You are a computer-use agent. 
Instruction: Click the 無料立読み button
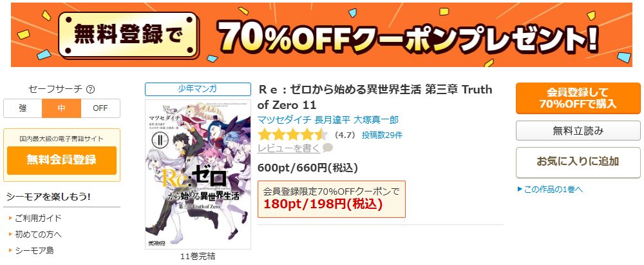tap(578, 131)
